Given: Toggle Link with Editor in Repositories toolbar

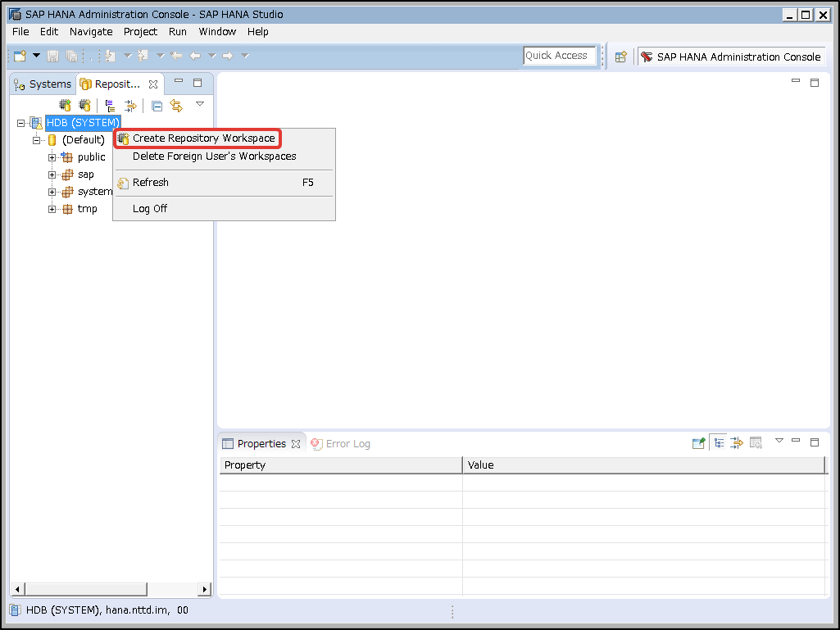Looking at the screenshot, I should pyautogui.click(x=130, y=106).
